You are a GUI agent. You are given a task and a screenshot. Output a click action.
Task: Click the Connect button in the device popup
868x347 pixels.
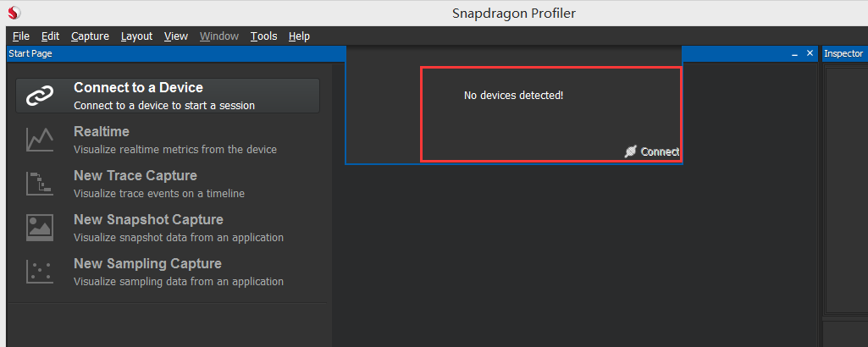pos(651,151)
